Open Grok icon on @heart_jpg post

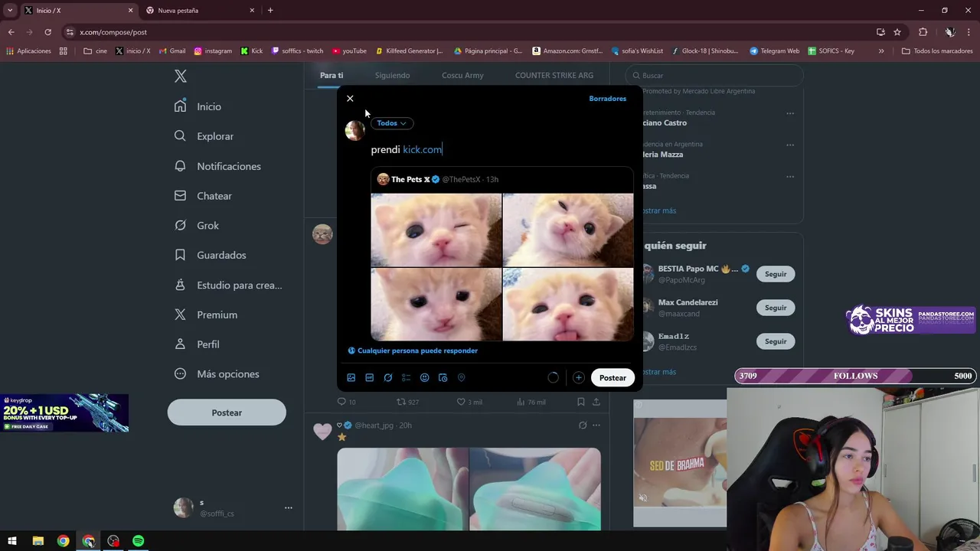click(x=583, y=425)
